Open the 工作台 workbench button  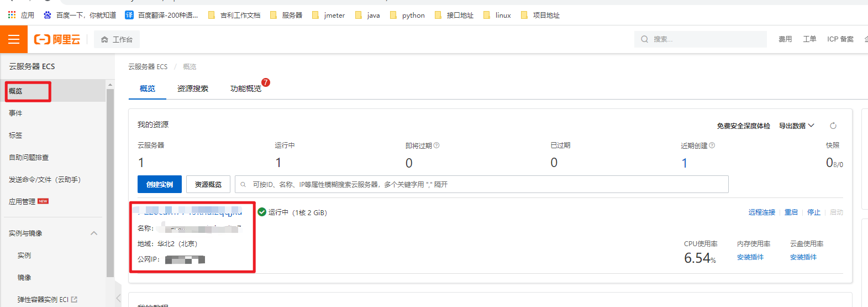tap(117, 39)
